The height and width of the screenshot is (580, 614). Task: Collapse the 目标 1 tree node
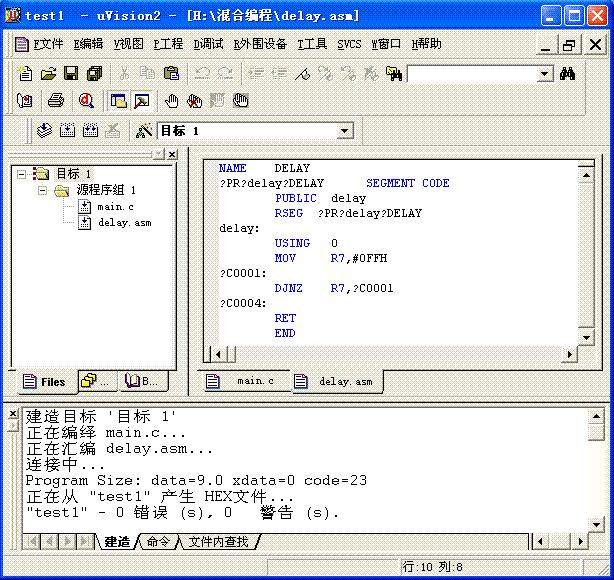[22, 174]
